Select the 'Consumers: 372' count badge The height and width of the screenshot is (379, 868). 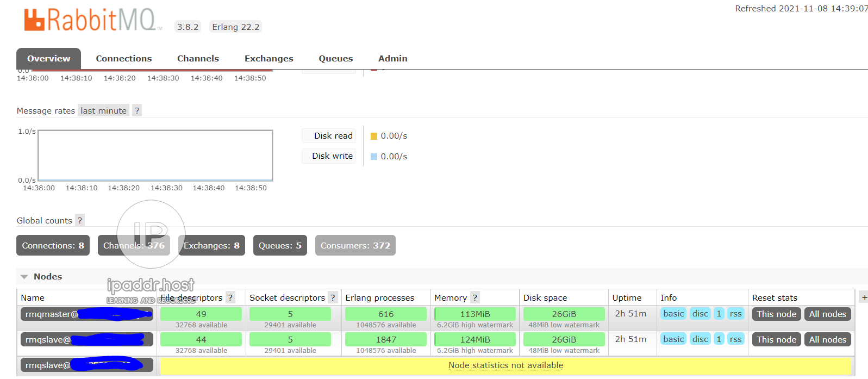click(355, 245)
